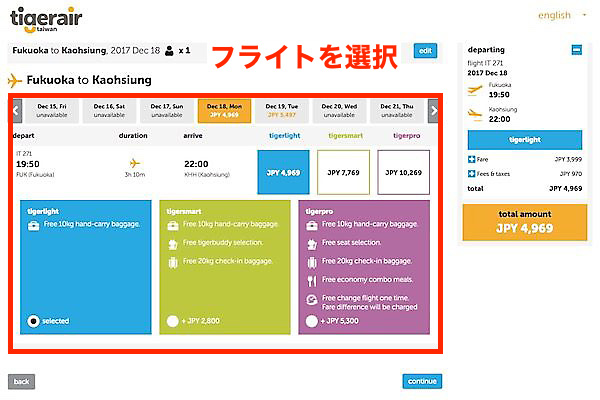
Task: Show earlier dates with left arrow
Action: pos(17,111)
